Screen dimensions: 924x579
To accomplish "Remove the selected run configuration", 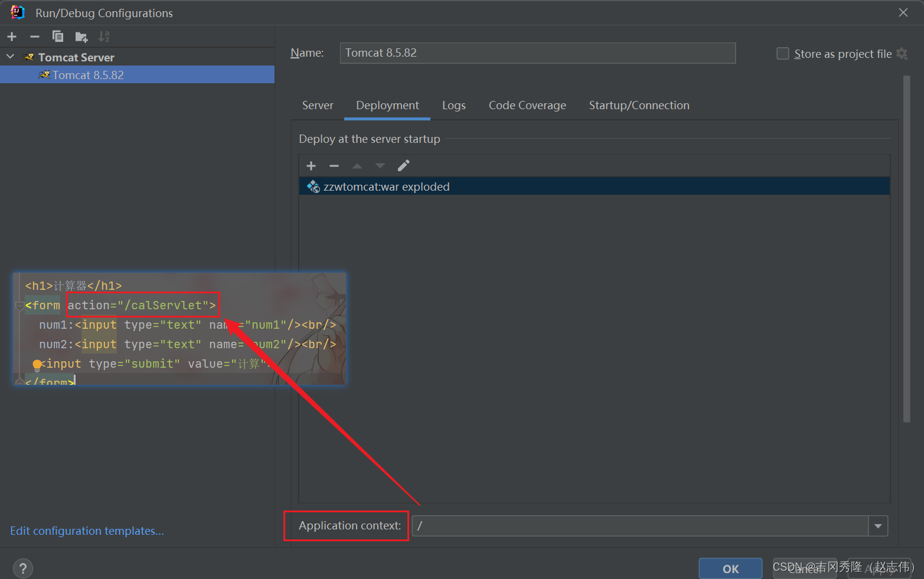I will pos(35,37).
